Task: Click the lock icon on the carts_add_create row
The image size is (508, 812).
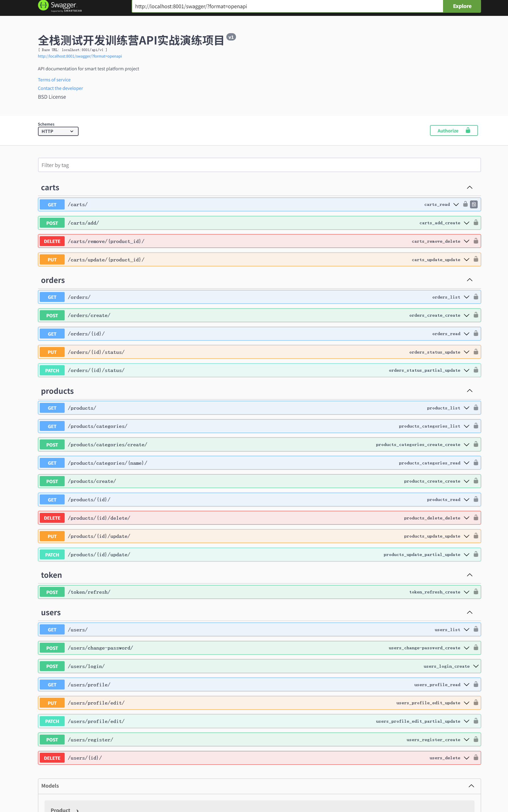Action: pos(476,222)
